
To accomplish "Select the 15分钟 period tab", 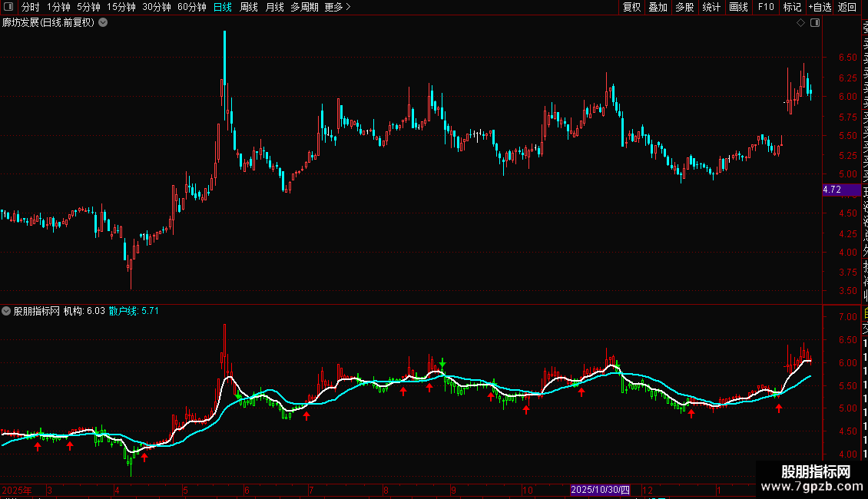I will [x=121, y=7].
